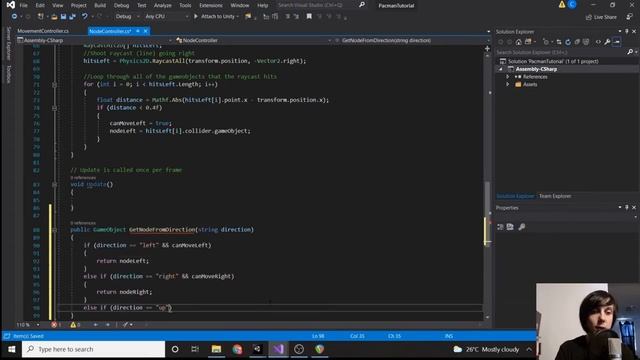Open the NodeController class navigation dropdown
640x360 pixels.
[x=253, y=40]
